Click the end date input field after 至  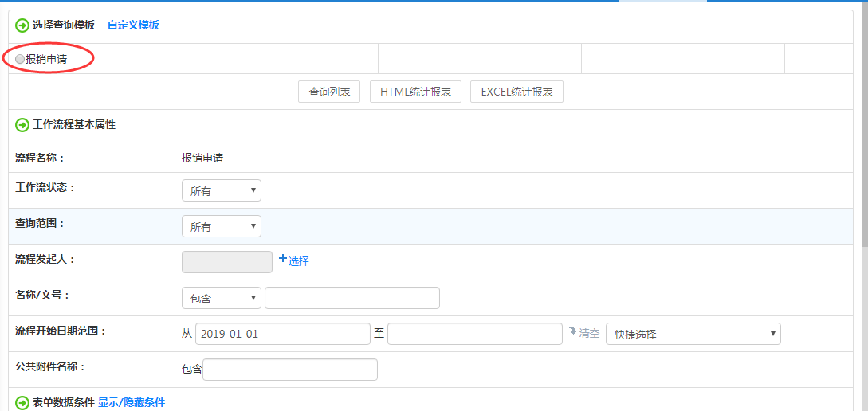point(475,334)
